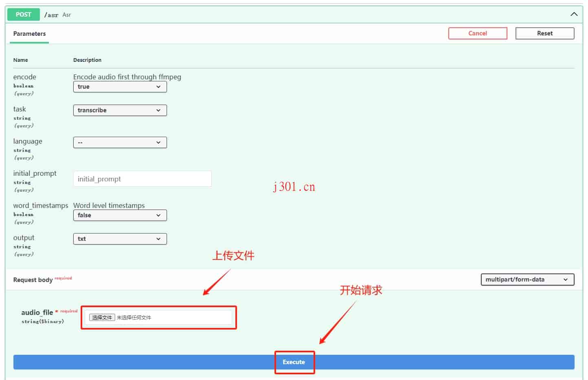Viewport: 588px width, 380px height.
Task: Click the 'audio_file' parameter label
Action: tap(37, 312)
